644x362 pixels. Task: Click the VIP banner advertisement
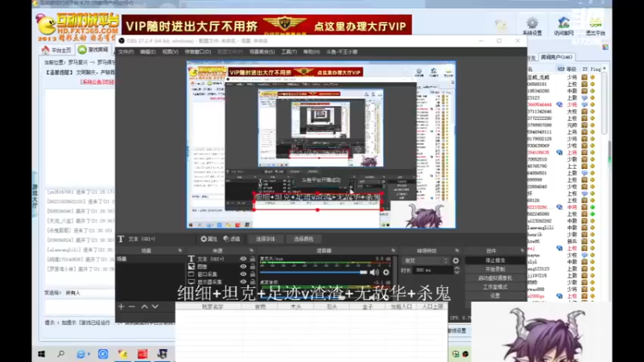pyautogui.click(x=266, y=25)
